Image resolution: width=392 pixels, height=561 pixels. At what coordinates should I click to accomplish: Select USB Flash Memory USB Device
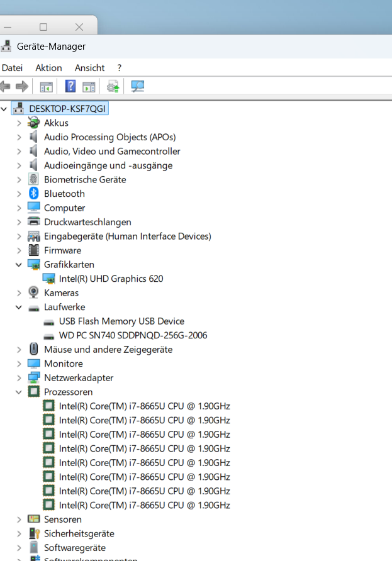[x=121, y=321]
